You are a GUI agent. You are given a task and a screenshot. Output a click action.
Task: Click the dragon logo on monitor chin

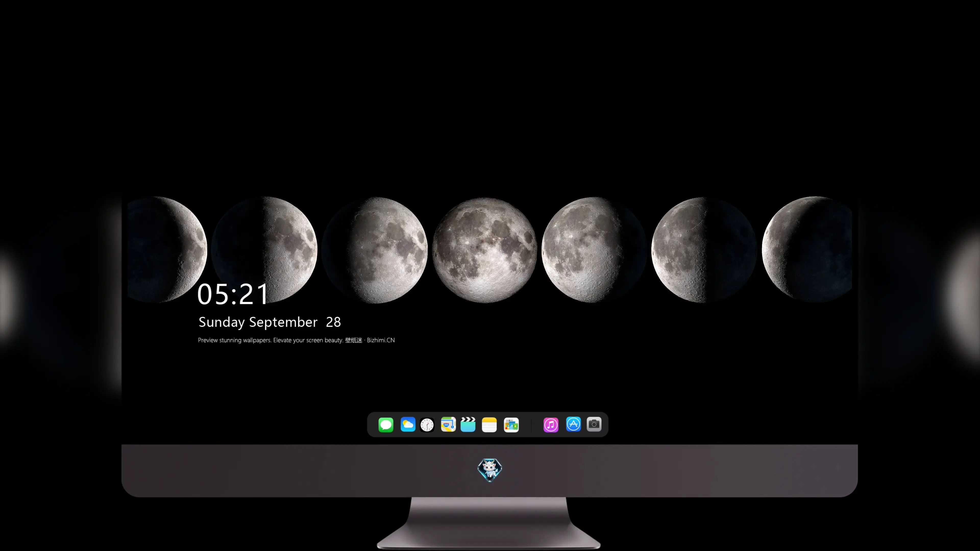pyautogui.click(x=490, y=470)
